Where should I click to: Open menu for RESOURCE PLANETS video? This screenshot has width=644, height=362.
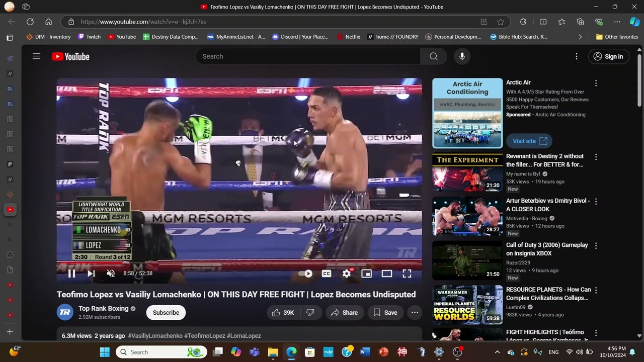pyautogui.click(x=596, y=290)
